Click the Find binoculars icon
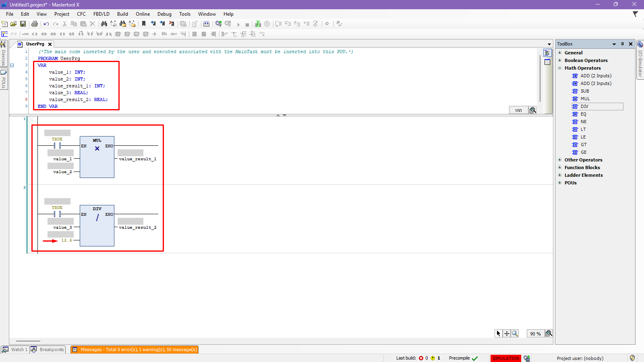644x362 pixels. tap(104, 24)
